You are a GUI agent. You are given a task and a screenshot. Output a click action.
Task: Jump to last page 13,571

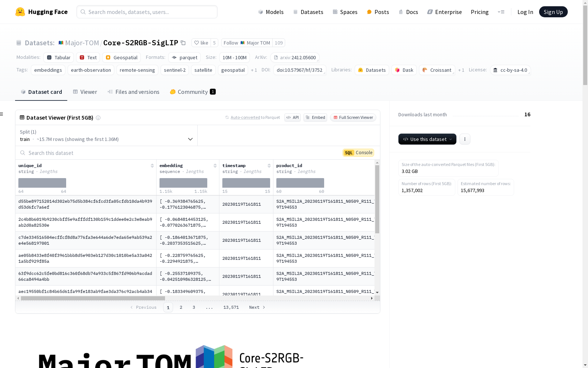pyautogui.click(x=231, y=307)
